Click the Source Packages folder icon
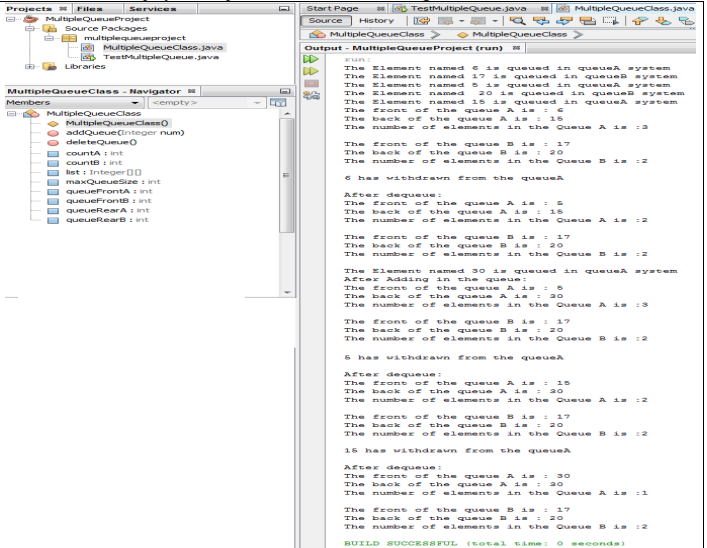This screenshot has height=548, width=707. pyautogui.click(x=50, y=28)
